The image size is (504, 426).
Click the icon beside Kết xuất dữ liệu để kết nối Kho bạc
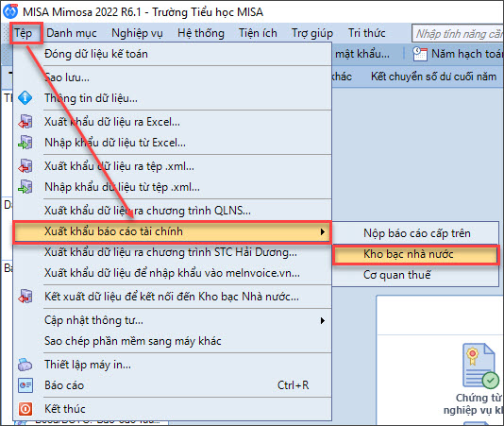point(25,296)
